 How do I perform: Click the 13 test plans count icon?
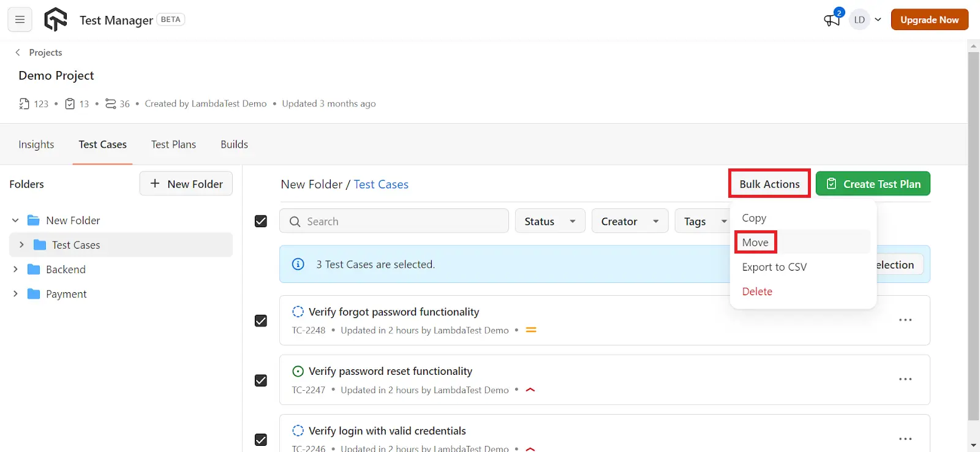pyautogui.click(x=70, y=104)
